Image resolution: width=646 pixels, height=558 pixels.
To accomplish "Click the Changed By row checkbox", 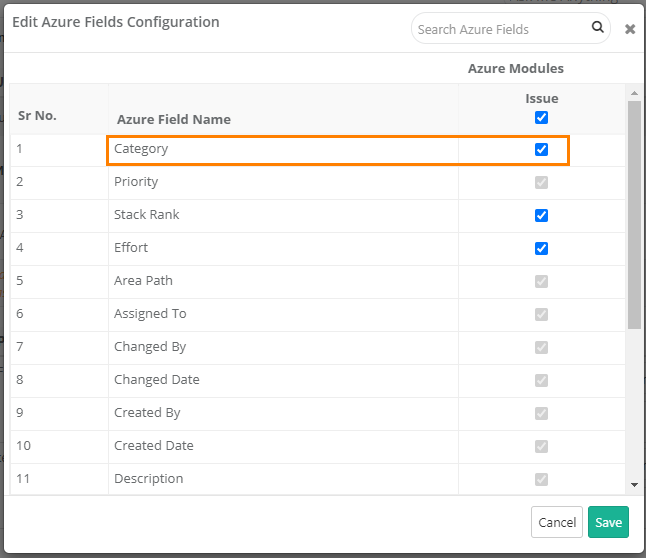I will (541, 347).
